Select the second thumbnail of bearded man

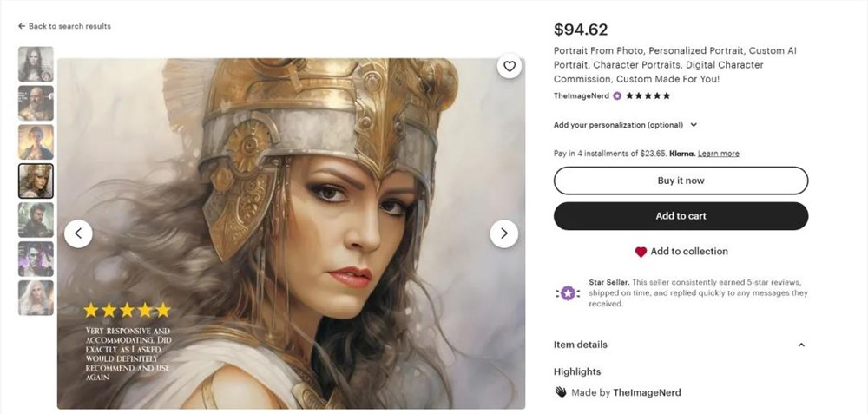(x=36, y=103)
